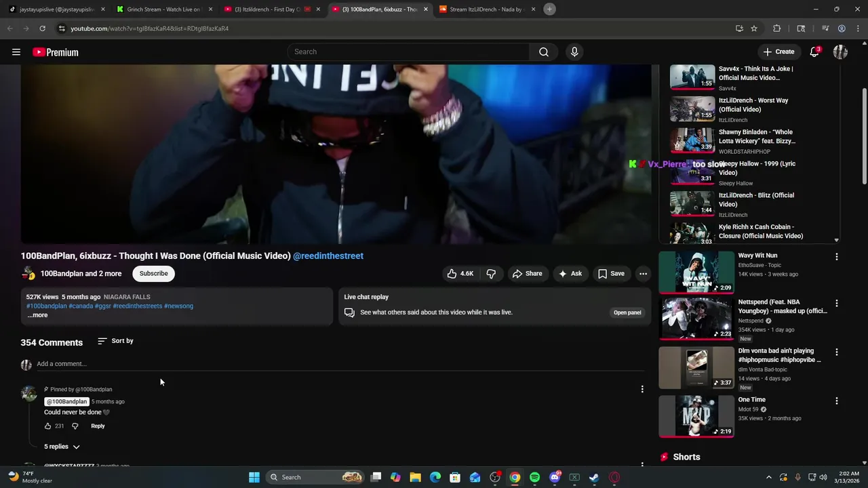This screenshot has height=488, width=868.
Task: Click the address bar URL
Action: [150, 28]
